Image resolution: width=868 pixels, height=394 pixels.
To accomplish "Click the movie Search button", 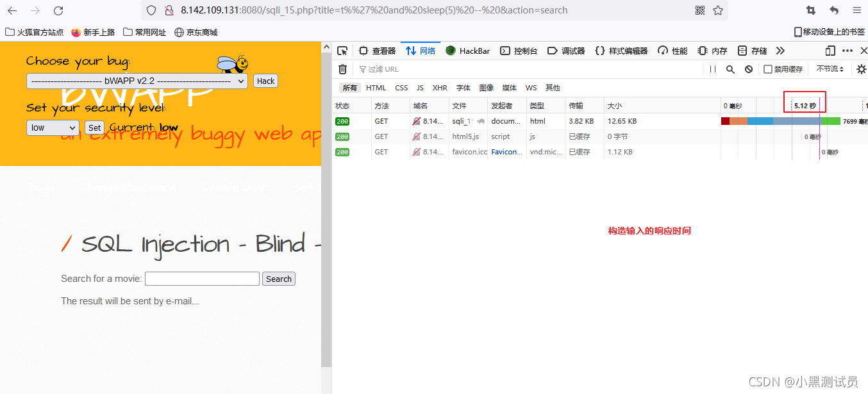I will [279, 279].
